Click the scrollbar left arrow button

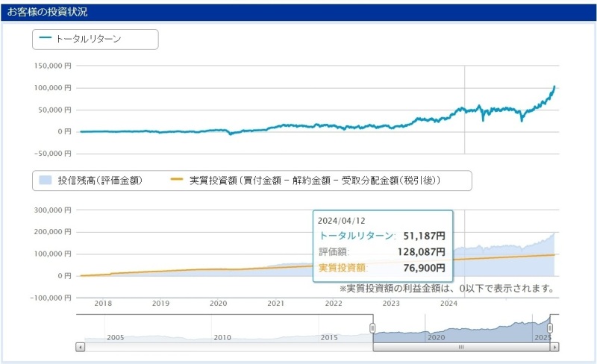tap(80, 347)
